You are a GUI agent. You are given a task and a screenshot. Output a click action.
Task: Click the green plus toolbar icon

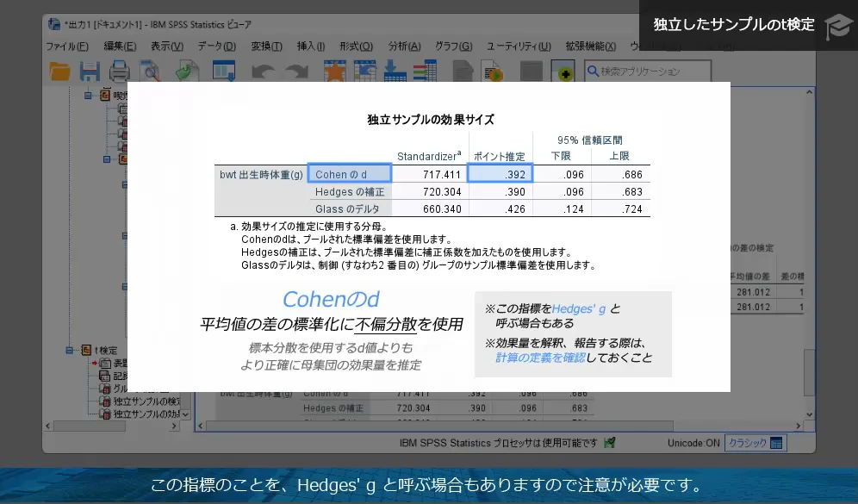563,72
